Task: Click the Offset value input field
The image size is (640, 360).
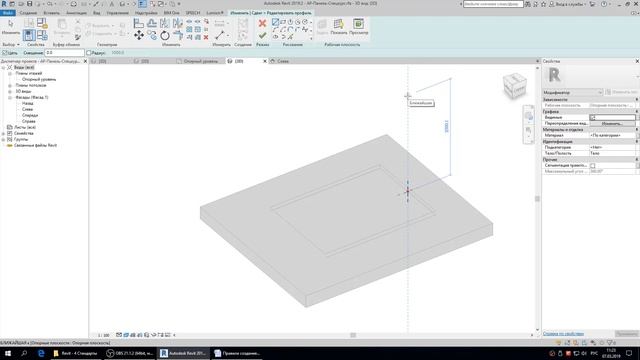Action: pyautogui.click(x=64, y=53)
